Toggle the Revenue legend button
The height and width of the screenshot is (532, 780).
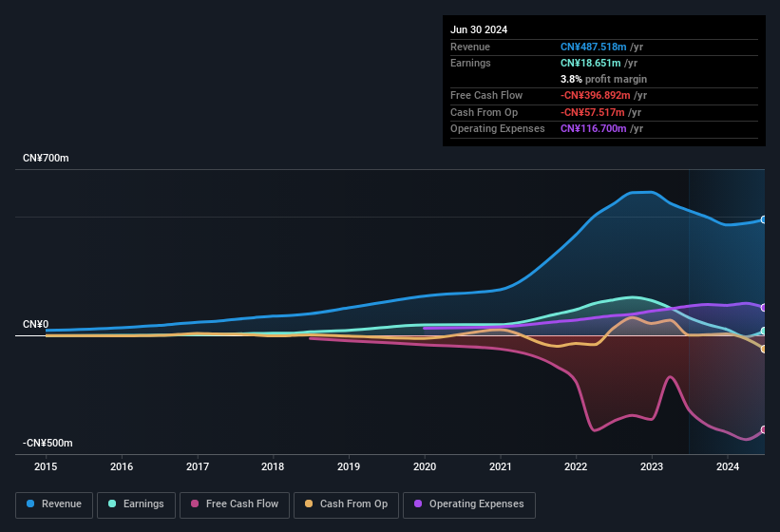54,503
